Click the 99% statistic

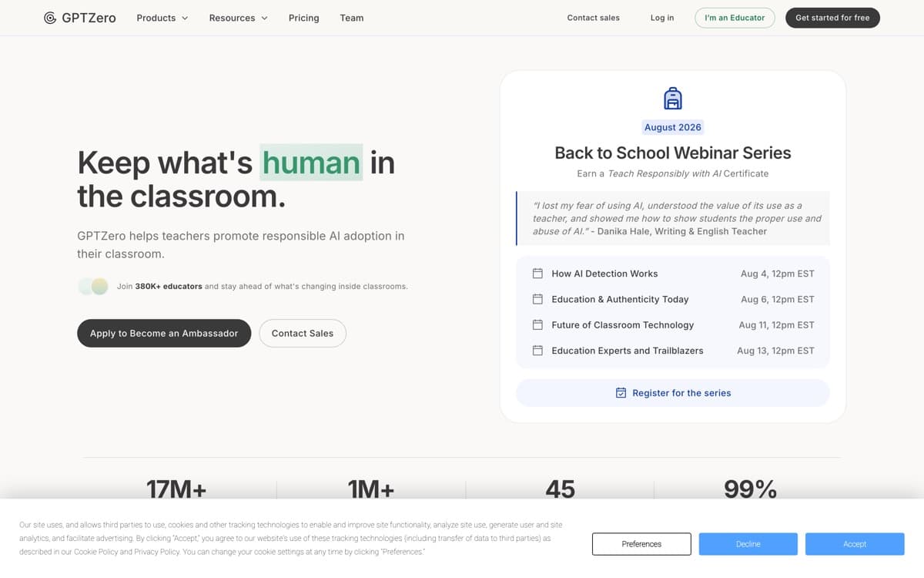click(x=750, y=489)
